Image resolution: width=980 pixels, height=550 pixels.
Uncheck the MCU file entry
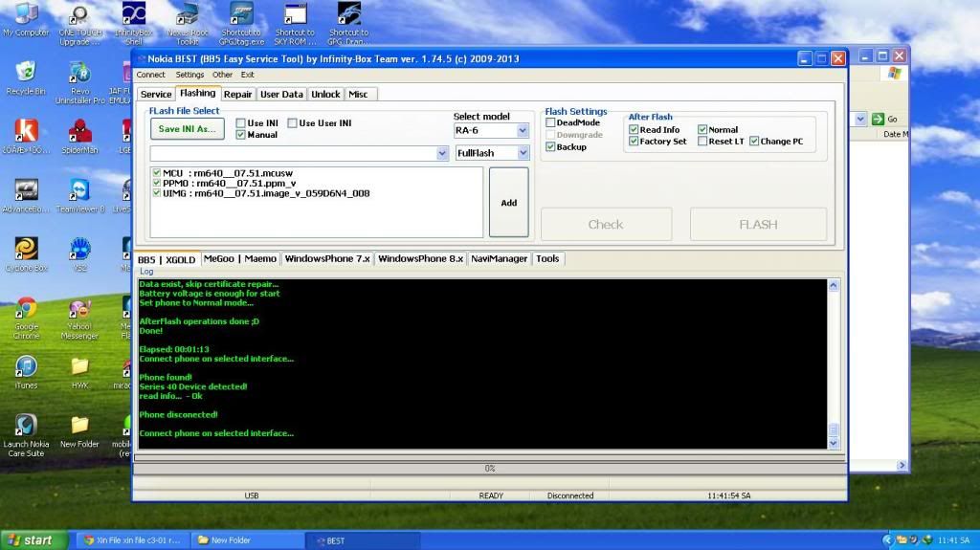[156, 172]
